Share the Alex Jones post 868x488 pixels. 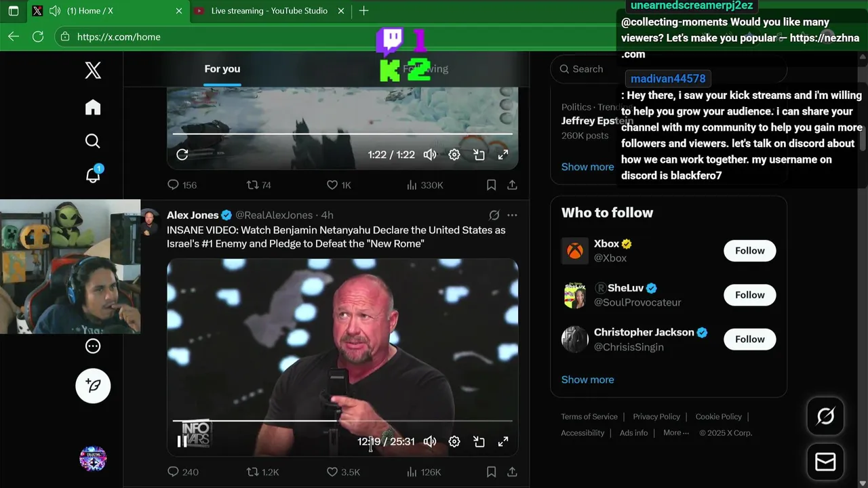(513, 472)
